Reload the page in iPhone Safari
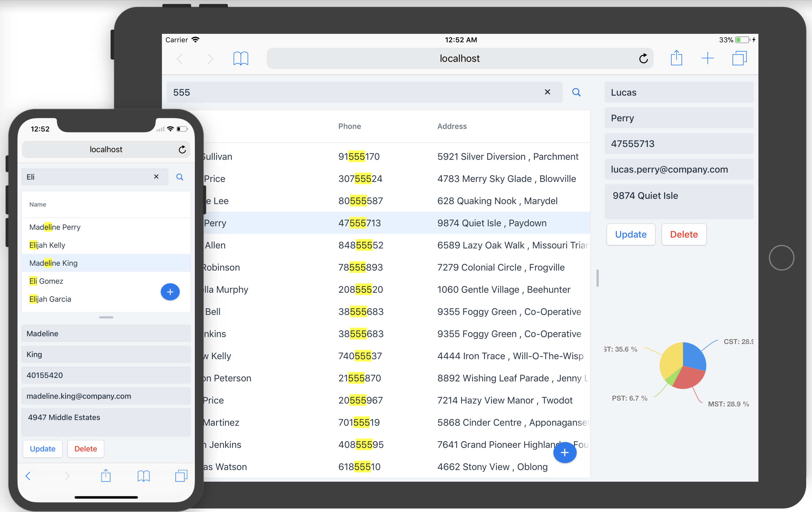This screenshot has width=812, height=512. point(182,150)
